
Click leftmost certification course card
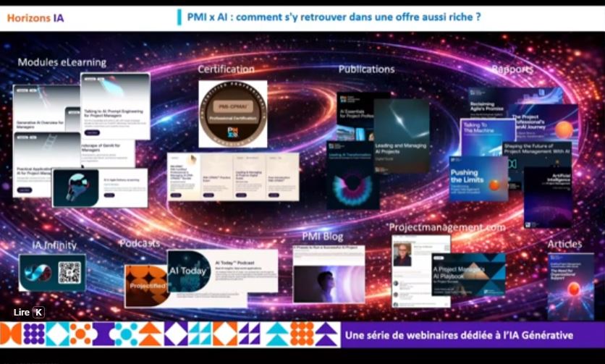point(184,177)
